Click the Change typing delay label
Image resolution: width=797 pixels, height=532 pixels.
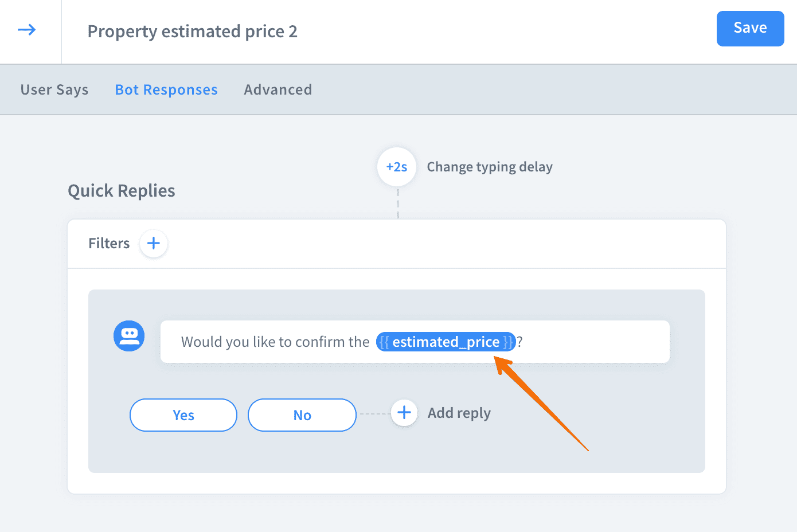(490, 167)
